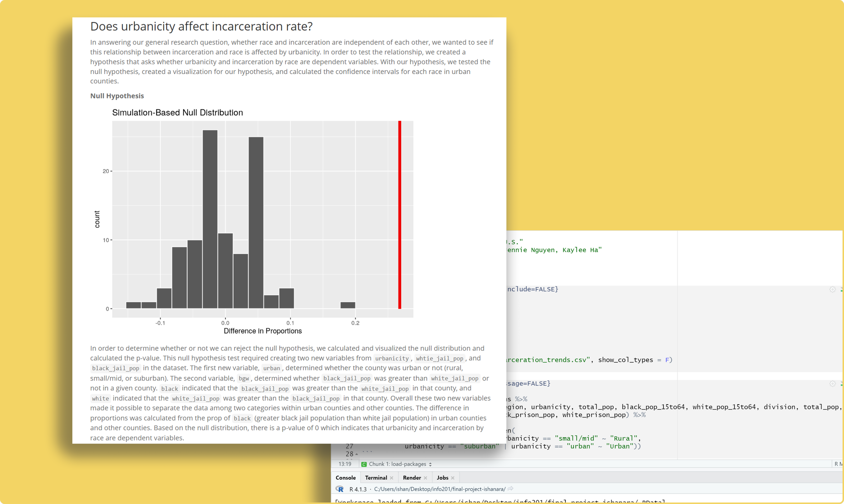Switch to the Console tab
Screen dimensions: 844x504
(x=346, y=478)
